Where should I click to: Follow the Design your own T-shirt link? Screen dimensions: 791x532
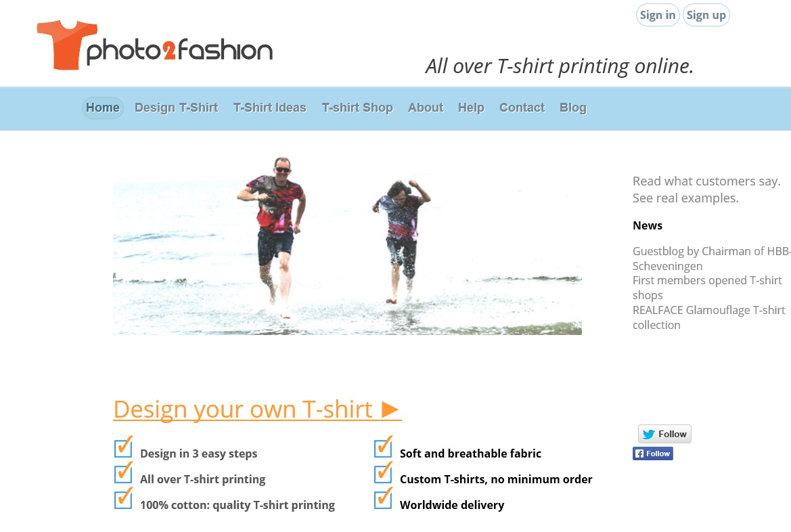point(257,409)
